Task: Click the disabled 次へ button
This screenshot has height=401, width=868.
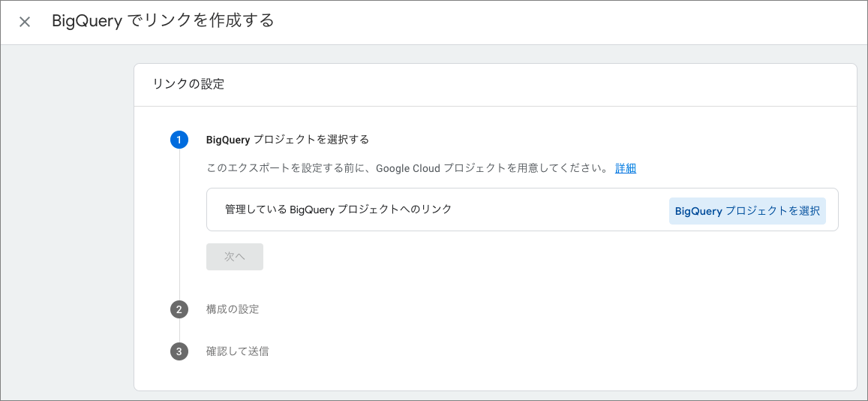Action: (235, 257)
